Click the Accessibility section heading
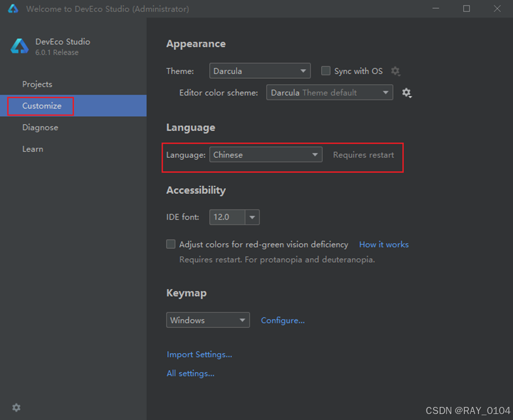This screenshot has height=420, width=513. pos(196,190)
